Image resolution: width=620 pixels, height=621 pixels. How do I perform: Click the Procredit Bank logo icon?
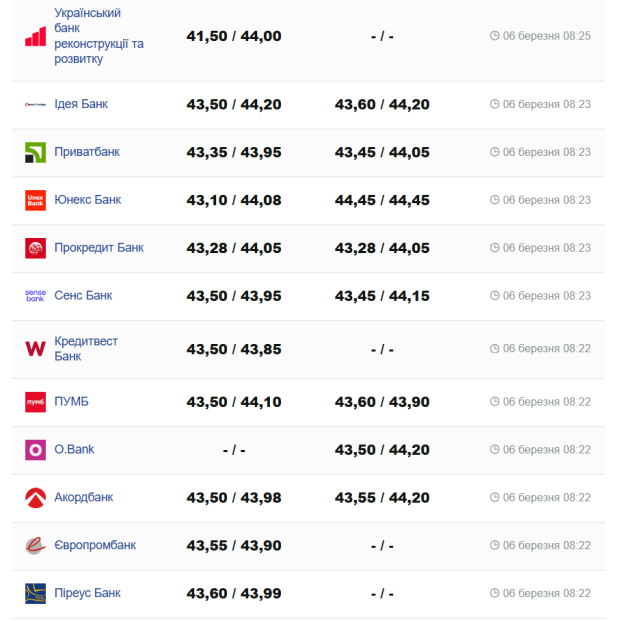pos(35,248)
